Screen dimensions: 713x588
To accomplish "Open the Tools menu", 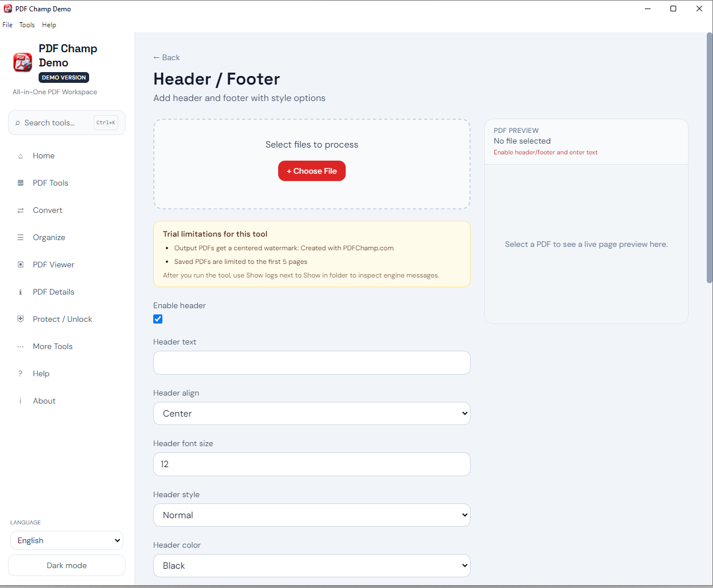I will (27, 25).
